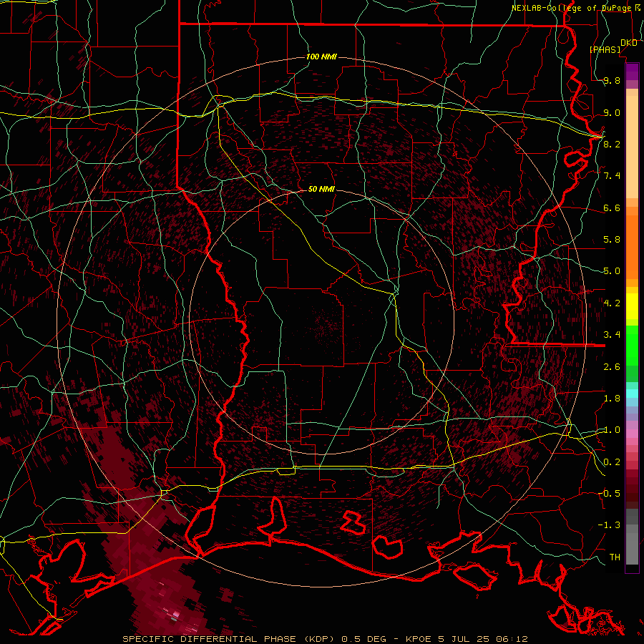
Task: Click the 100 NMI range ring label
Action: 321,57
